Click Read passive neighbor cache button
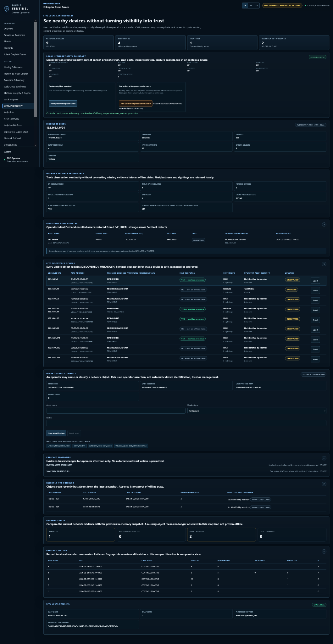Viewport: 333px width, 644px height. [x=63, y=104]
